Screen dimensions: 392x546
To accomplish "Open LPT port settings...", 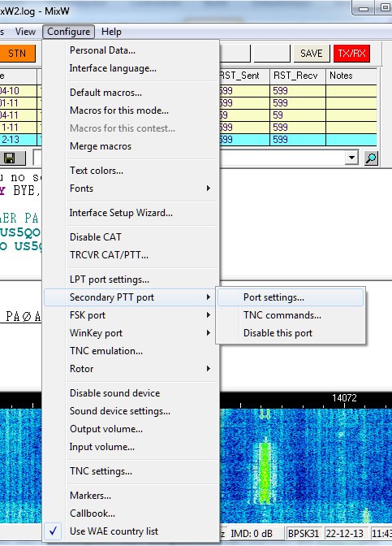I will [131, 279].
